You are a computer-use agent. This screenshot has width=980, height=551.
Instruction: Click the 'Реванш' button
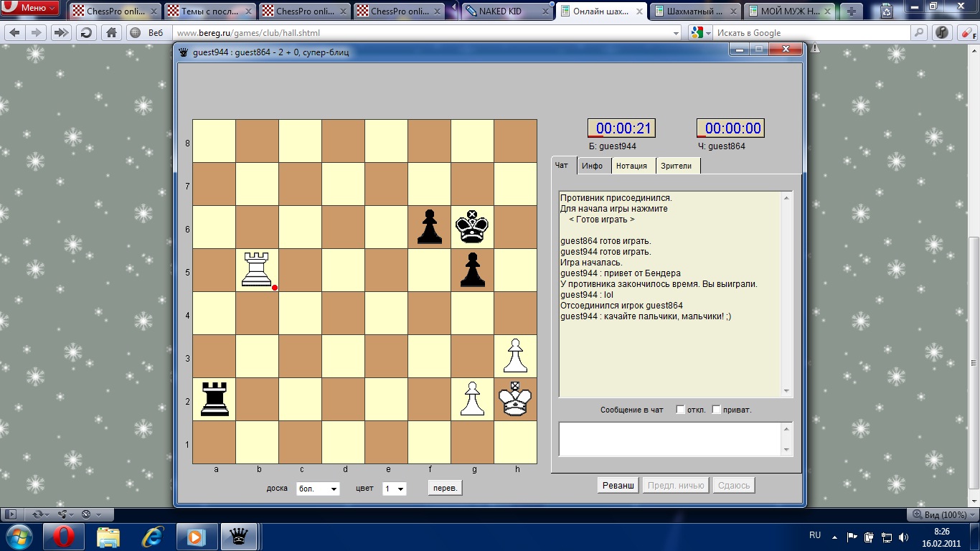pyautogui.click(x=618, y=486)
